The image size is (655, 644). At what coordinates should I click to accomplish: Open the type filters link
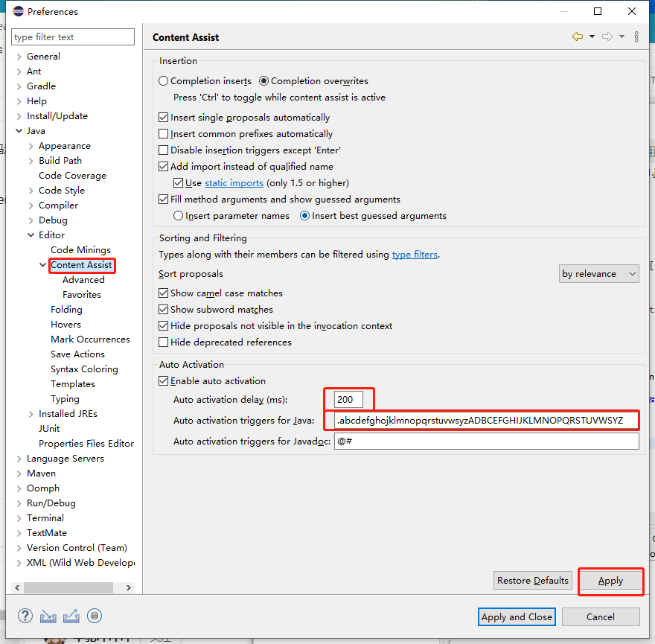point(415,254)
